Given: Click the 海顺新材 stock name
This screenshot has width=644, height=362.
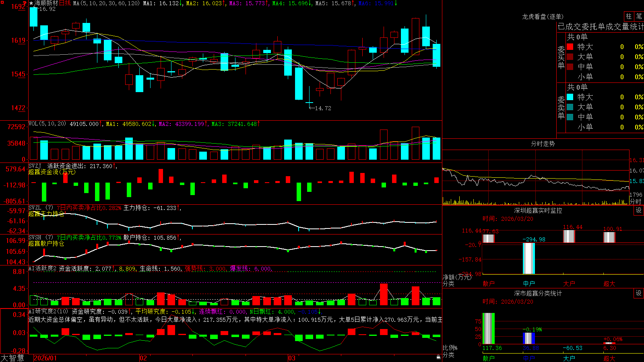Looking at the screenshot, I should [46, 3].
